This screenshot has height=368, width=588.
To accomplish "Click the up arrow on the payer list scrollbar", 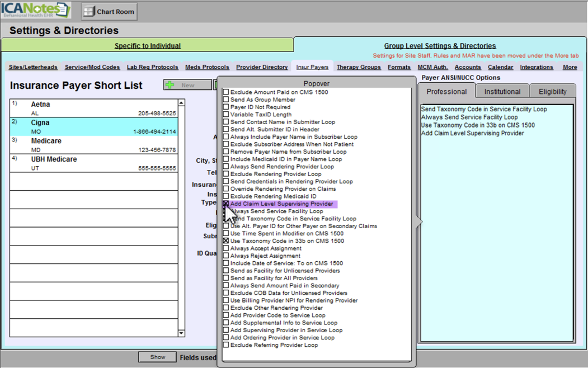I will pos(181,102).
